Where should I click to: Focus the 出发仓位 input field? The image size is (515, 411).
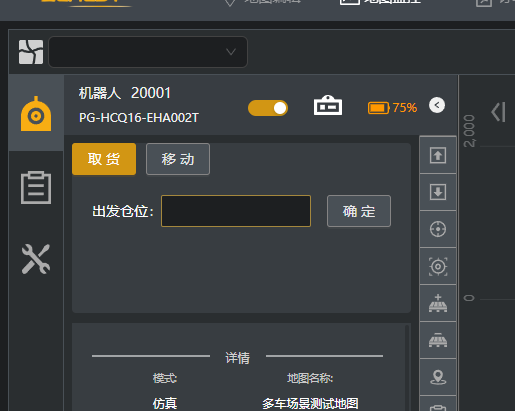pos(236,211)
